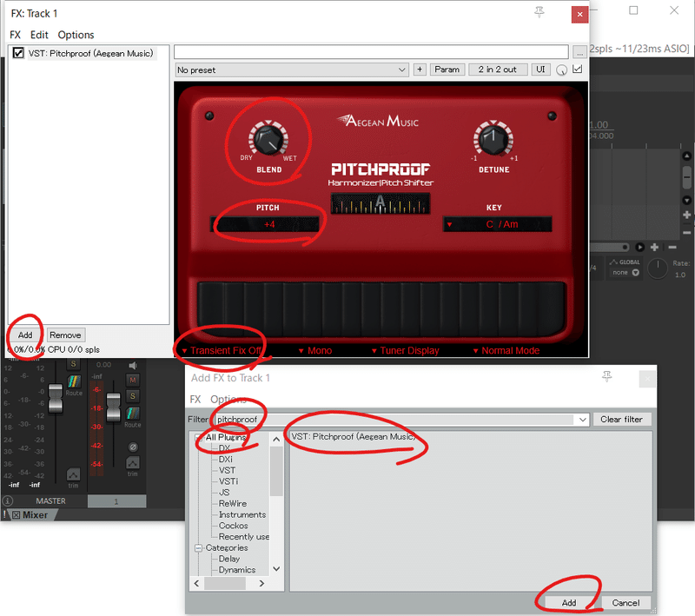Click the exclamation icon beside Mixer tab
Viewport: 695px width, 616px height.
tap(4, 515)
